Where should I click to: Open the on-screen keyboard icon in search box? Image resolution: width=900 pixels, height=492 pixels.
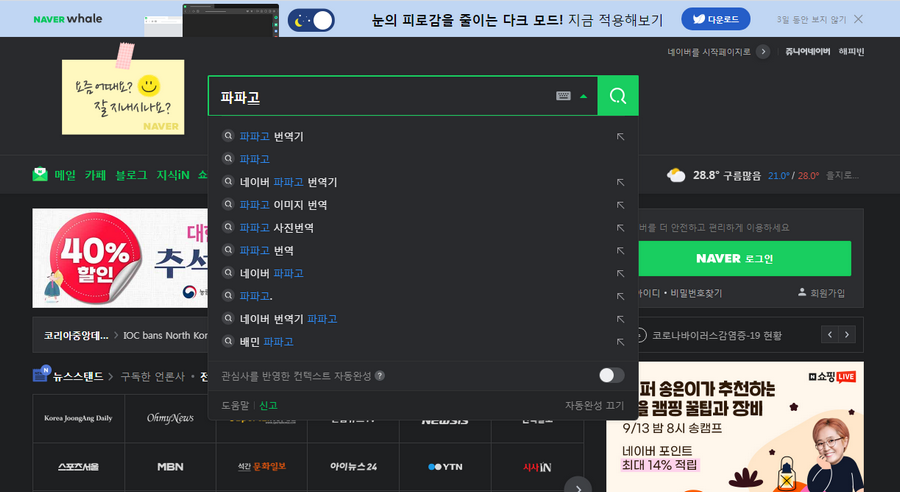[x=563, y=96]
